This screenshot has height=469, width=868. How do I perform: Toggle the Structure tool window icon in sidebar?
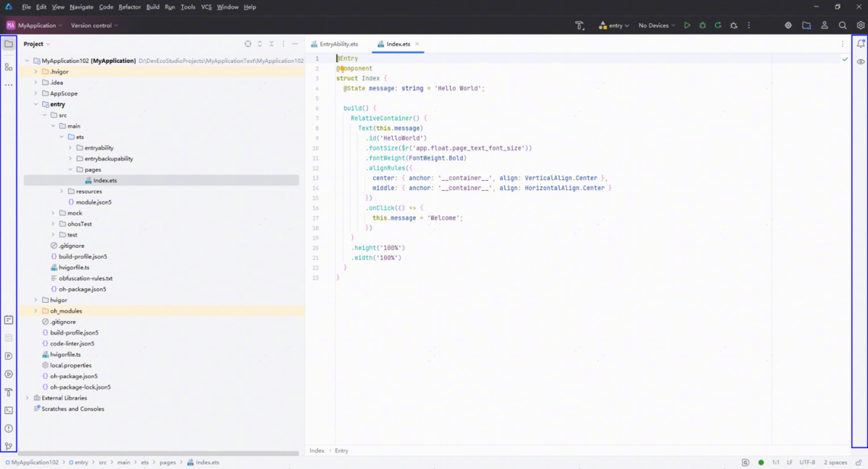9,67
